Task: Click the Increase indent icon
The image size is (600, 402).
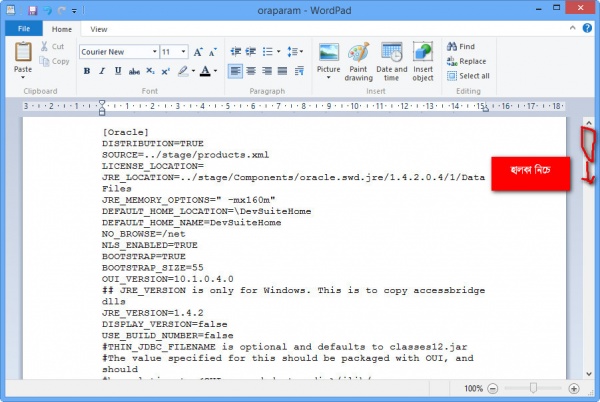Action: pyautogui.click(x=251, y=51)
